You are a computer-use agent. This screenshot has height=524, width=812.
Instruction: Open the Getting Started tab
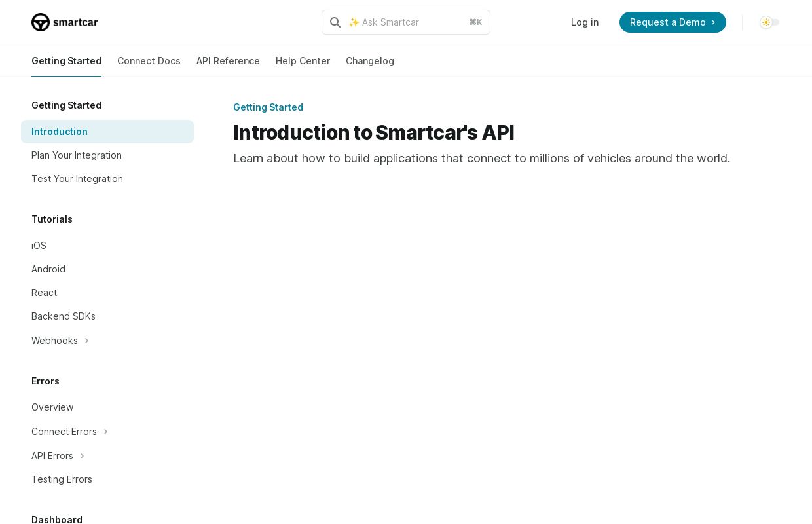(66, 61)
